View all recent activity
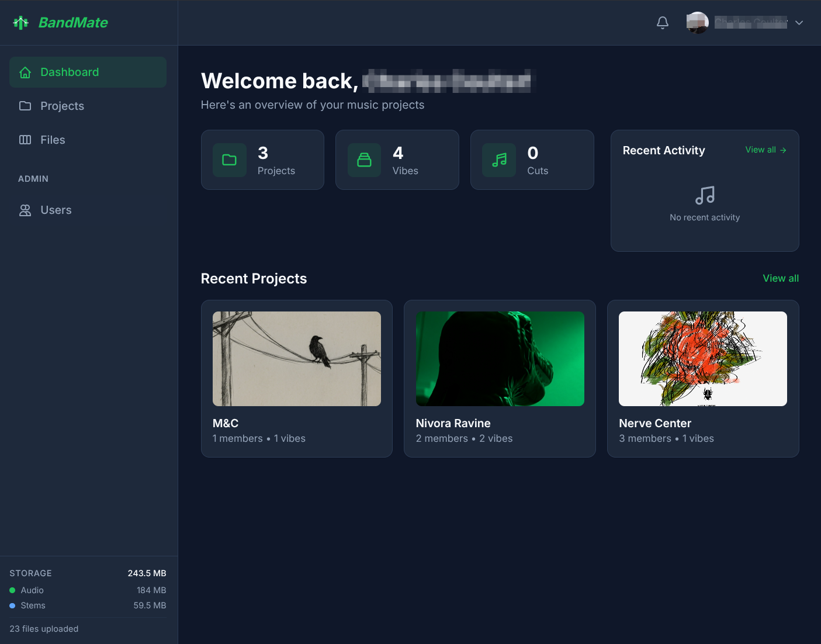Viewport: 821px width, 644px height. coord(765,150)
